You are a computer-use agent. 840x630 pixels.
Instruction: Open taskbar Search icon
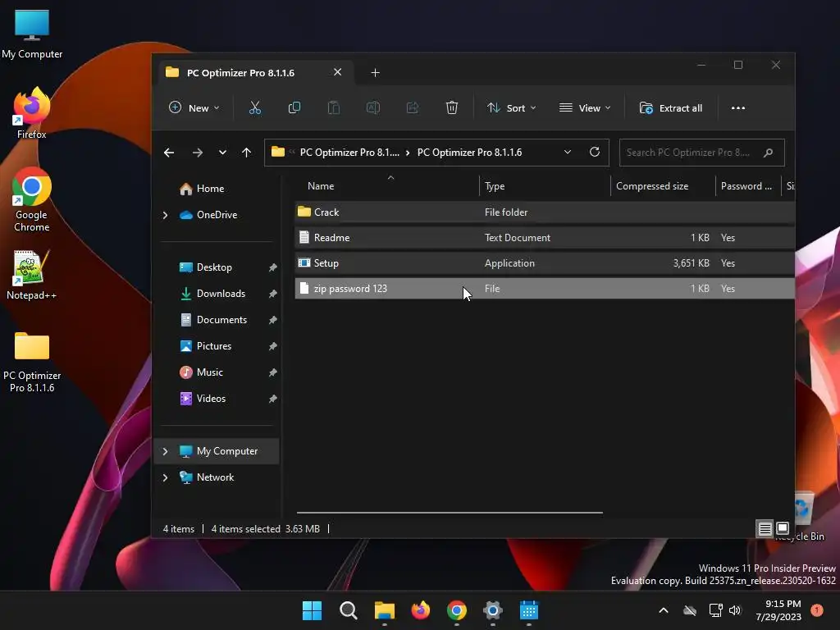click(x=348, y=610)
